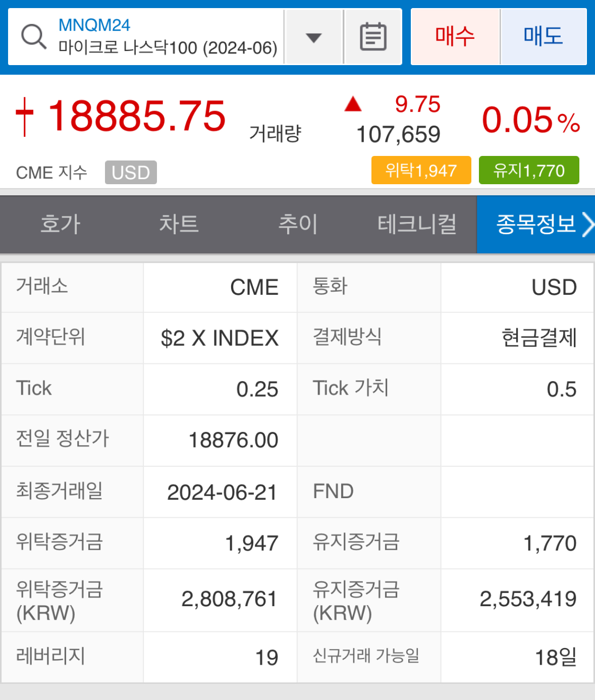Tap the current price 18885.75
Image resolution: width=595 pixels, height=700 pixels.
137,116
